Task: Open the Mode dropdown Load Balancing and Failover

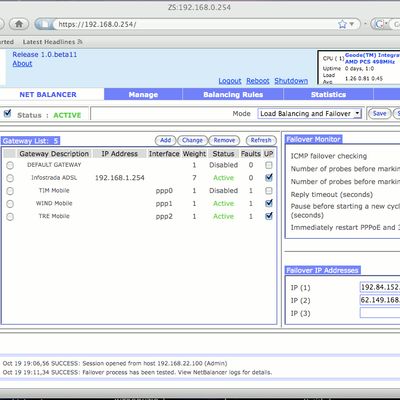Action: 309,114
